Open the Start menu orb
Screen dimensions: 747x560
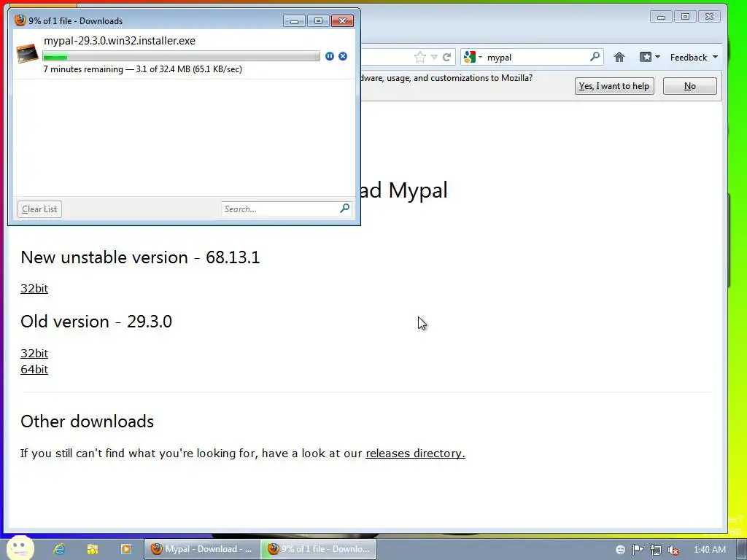coord(20,548)
